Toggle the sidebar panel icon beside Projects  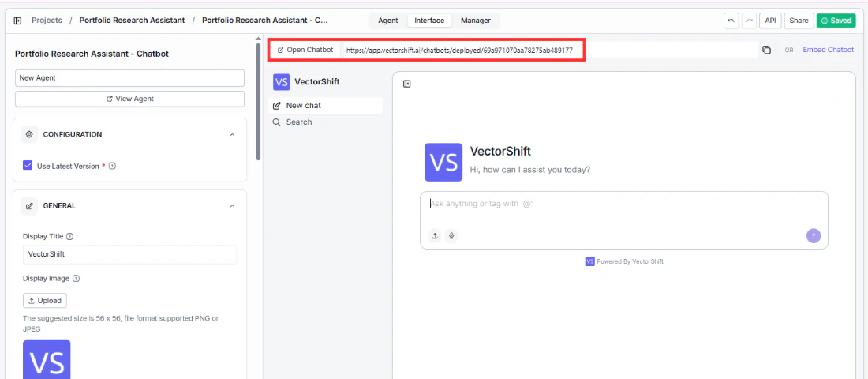click(x=17, y=21)
